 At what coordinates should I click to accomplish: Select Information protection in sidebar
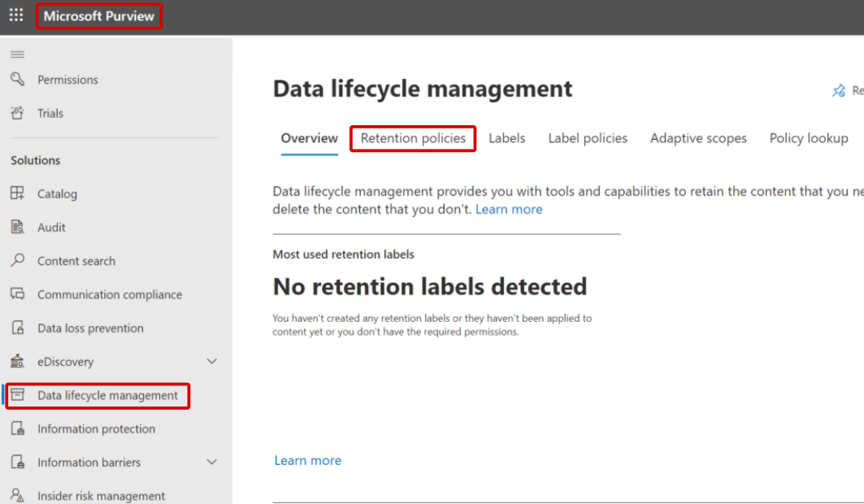tap(96, 429)
